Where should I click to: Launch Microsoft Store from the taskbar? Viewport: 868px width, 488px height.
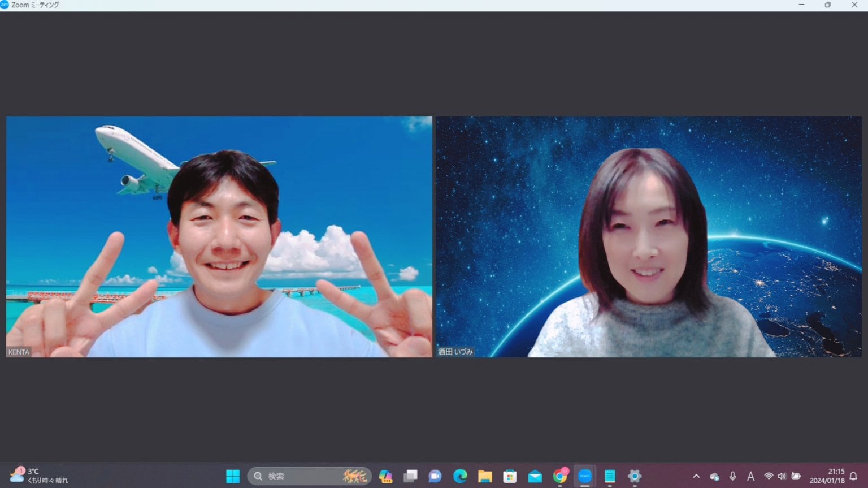(510, 476)
